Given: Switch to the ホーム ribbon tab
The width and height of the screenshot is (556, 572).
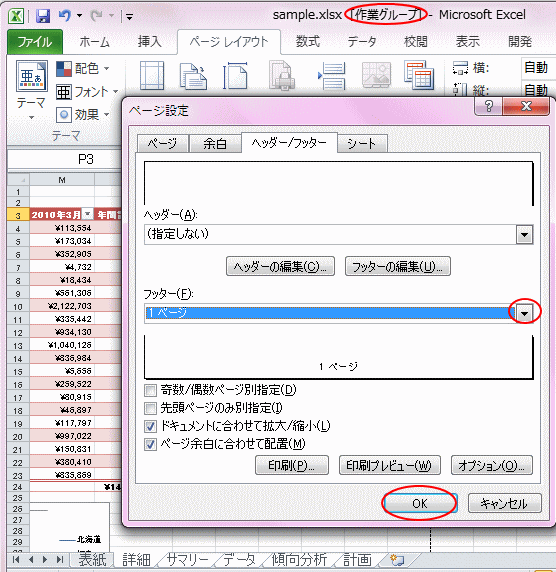Looking at the screenshot, I should (x=94, y=42).
